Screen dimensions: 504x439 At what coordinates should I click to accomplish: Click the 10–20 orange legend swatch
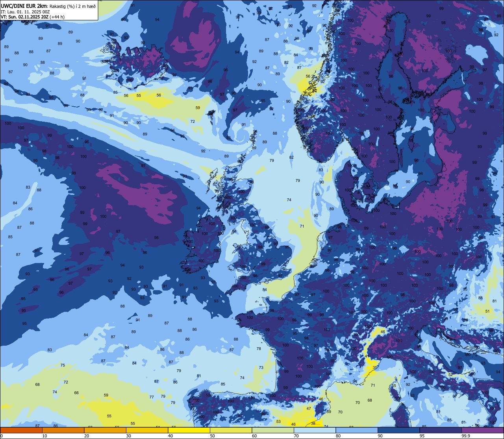63,430
